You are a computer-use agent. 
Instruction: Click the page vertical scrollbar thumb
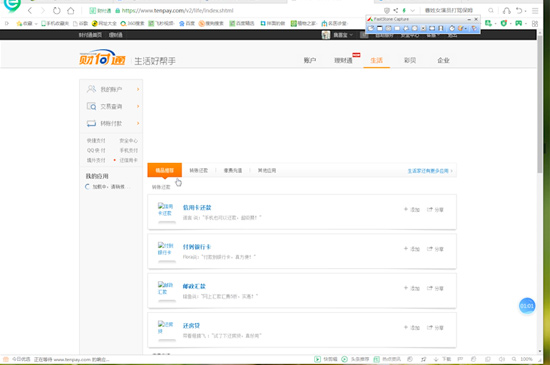pos(539,103)
